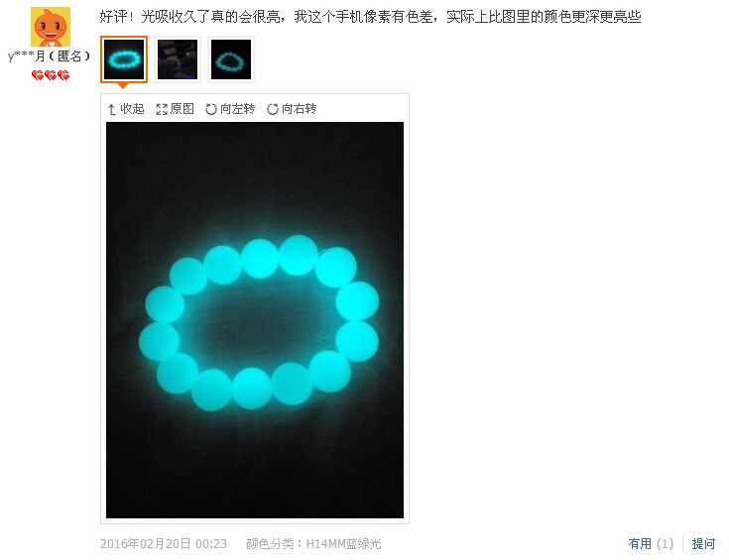Viewport: 729px width, 560px height.
Task: Click the 2016年02月20日 timestamp
Action: point(164,544)
